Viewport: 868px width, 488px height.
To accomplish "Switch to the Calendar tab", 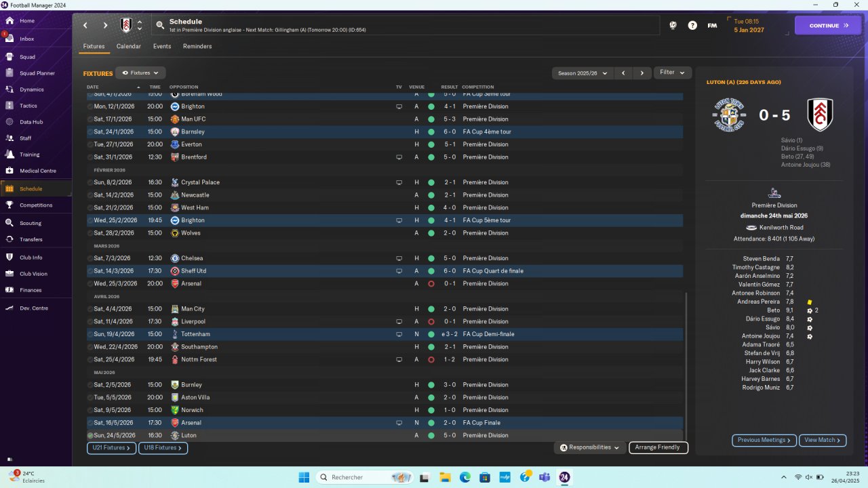I will [129, 47].
